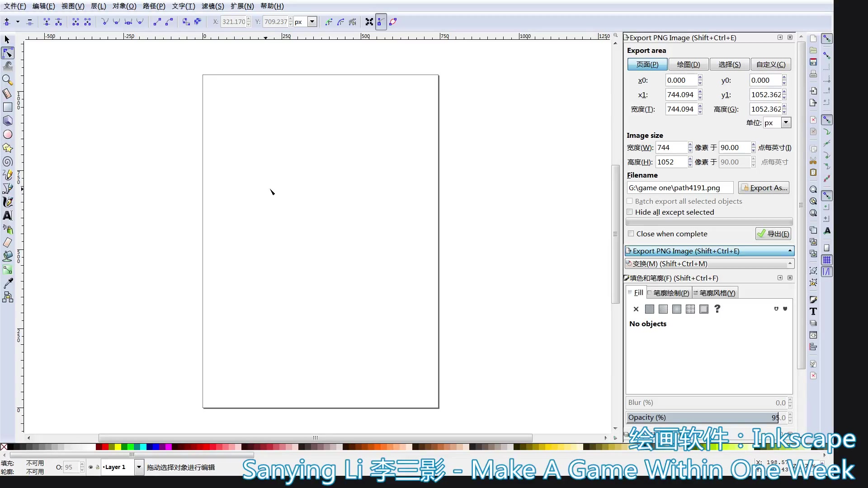Select the Ellipse circle tool

pyautogui.click(x=8, y=134)
